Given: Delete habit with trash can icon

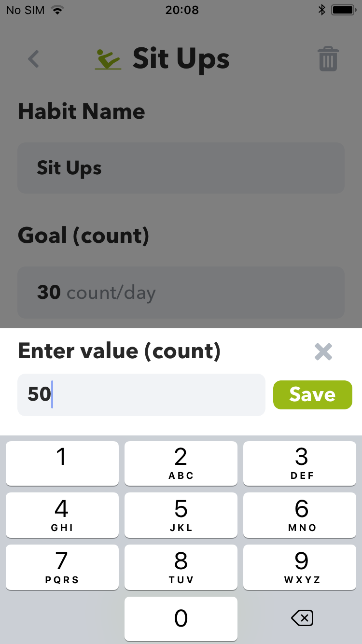Looking at the screenshot, I should coord(328,59).
